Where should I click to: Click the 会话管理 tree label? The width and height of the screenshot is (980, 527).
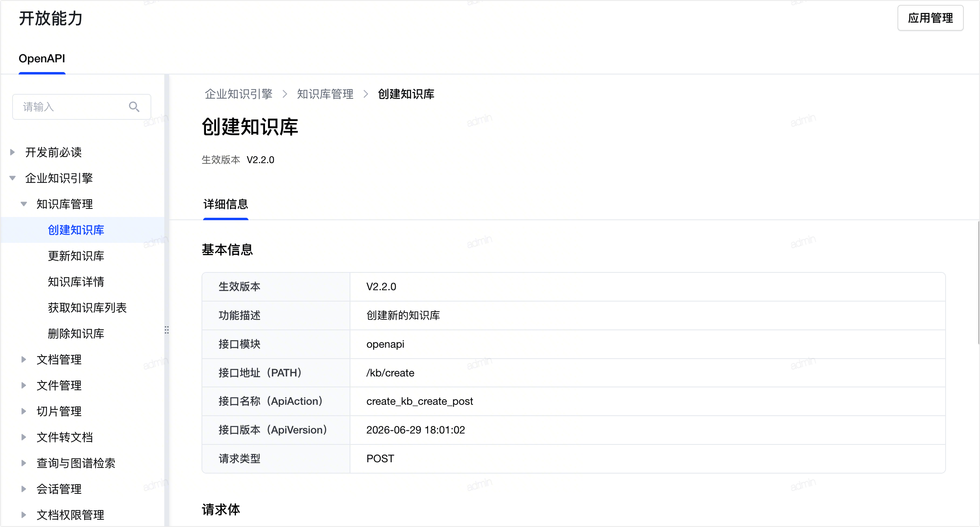point(59,489)
